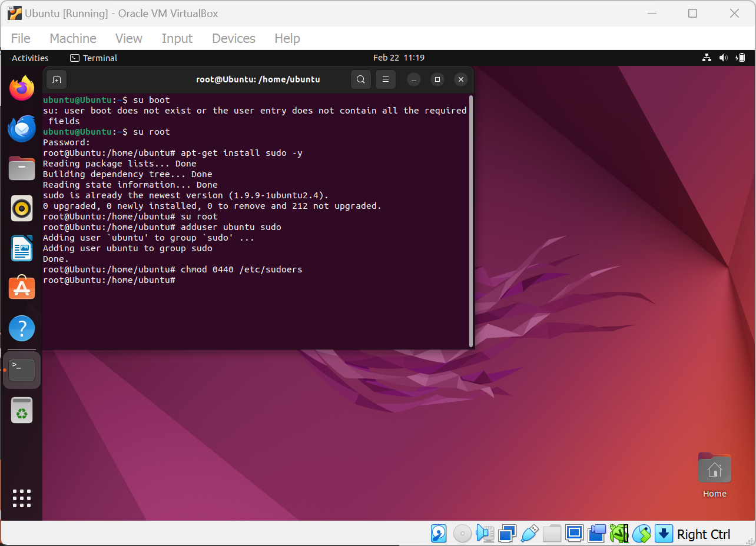Open the VirtualBox View menu
The image size is (756, 546).
pos(129,38)
